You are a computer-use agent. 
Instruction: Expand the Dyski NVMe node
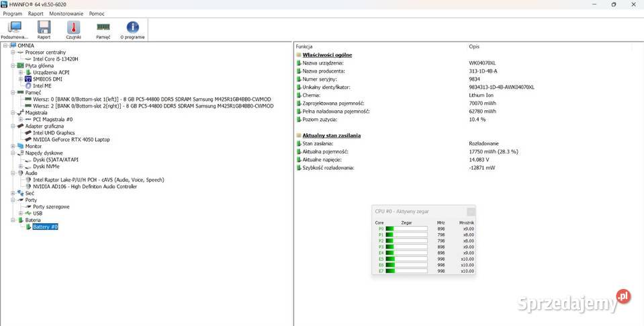pos(21,167)
